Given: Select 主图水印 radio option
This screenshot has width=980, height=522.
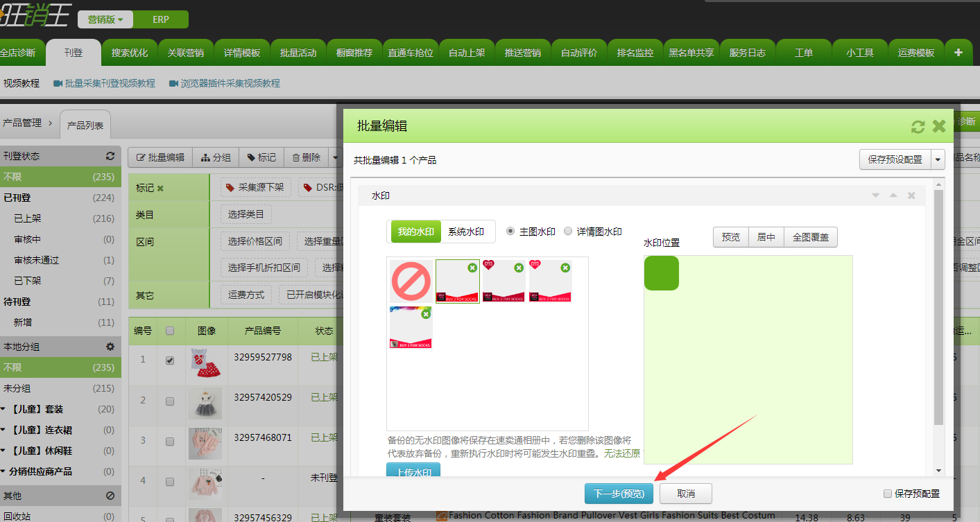Looking at the screenshot, I should click(511, 232).
